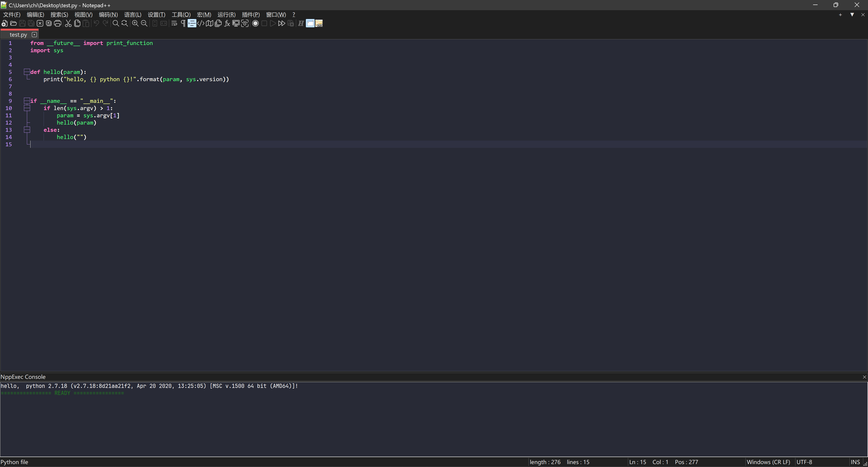Close the test.py tab with its X
Screen dimensions: 868x467
pyautogui.click(x=34, y=34)
